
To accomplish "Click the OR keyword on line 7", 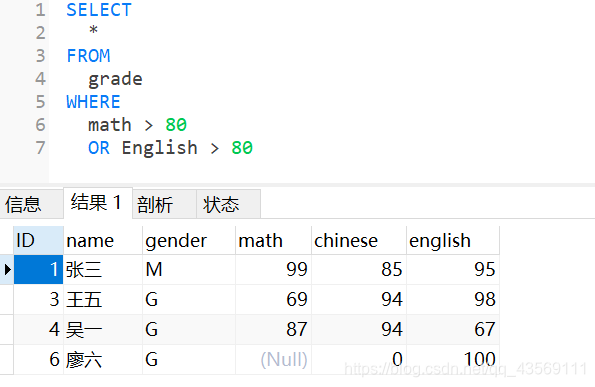I will click(99, 148).
